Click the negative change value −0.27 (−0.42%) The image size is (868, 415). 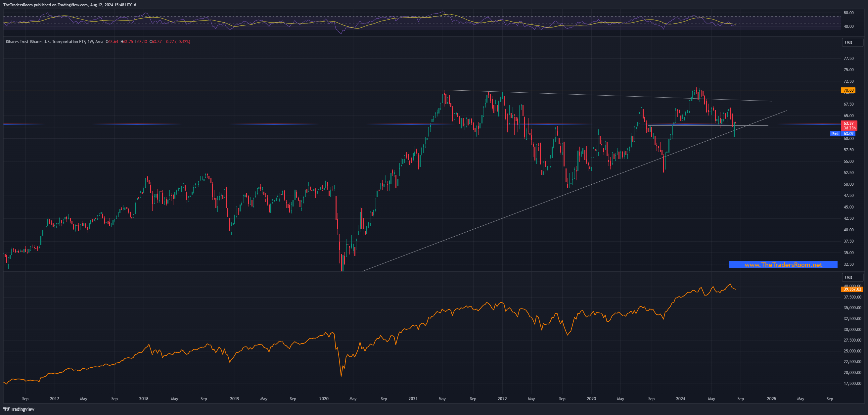click(177, 42)
